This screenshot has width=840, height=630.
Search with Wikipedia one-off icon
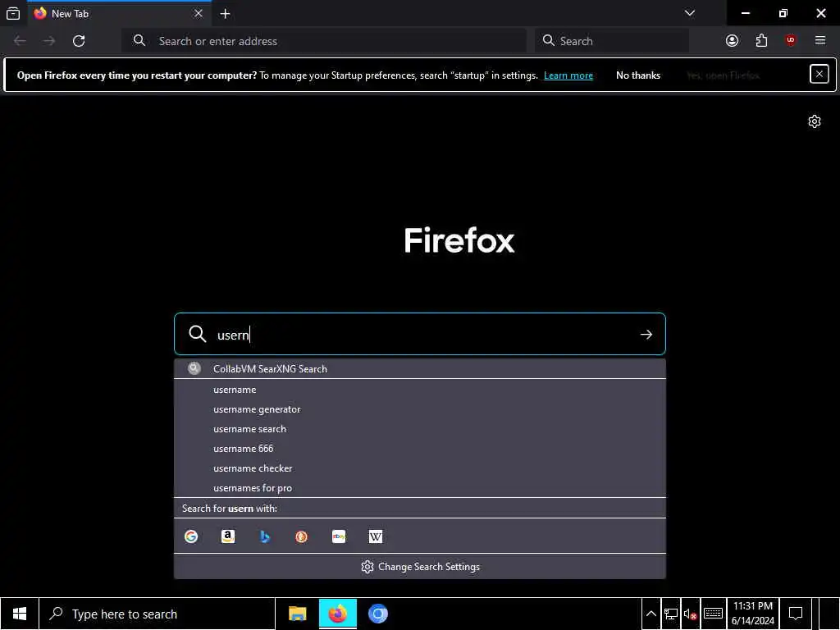coord(376,536)
